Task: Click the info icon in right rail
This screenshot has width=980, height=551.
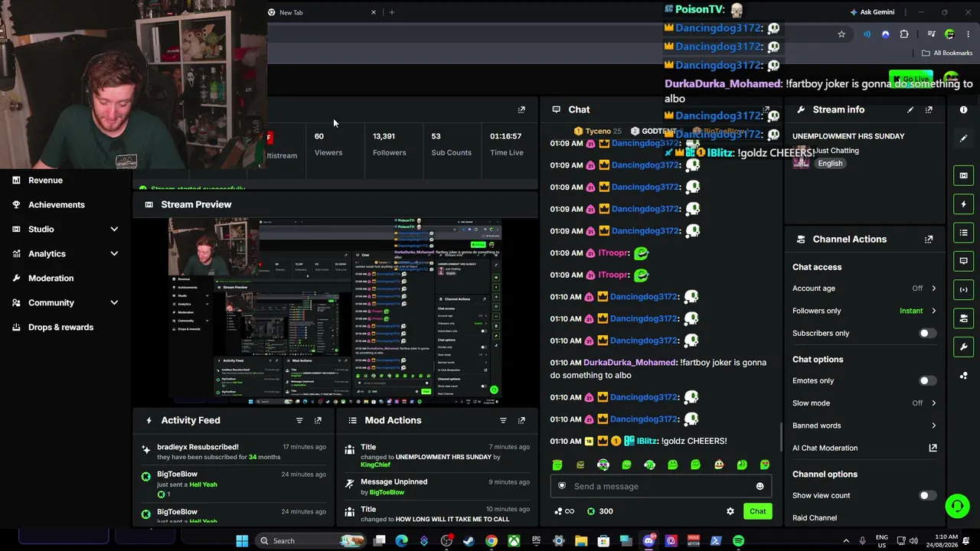Action: [963, 109]
